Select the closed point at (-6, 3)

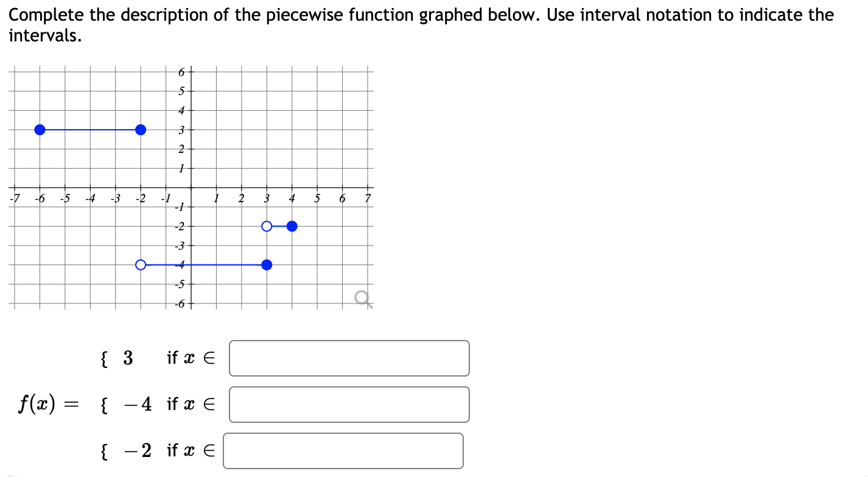pyautogui.click(x=40, y=129)
